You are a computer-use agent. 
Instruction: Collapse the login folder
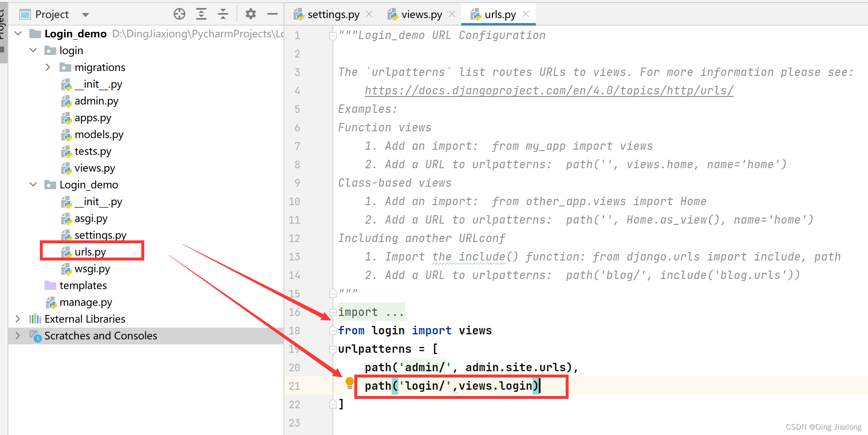click(33, 50)
